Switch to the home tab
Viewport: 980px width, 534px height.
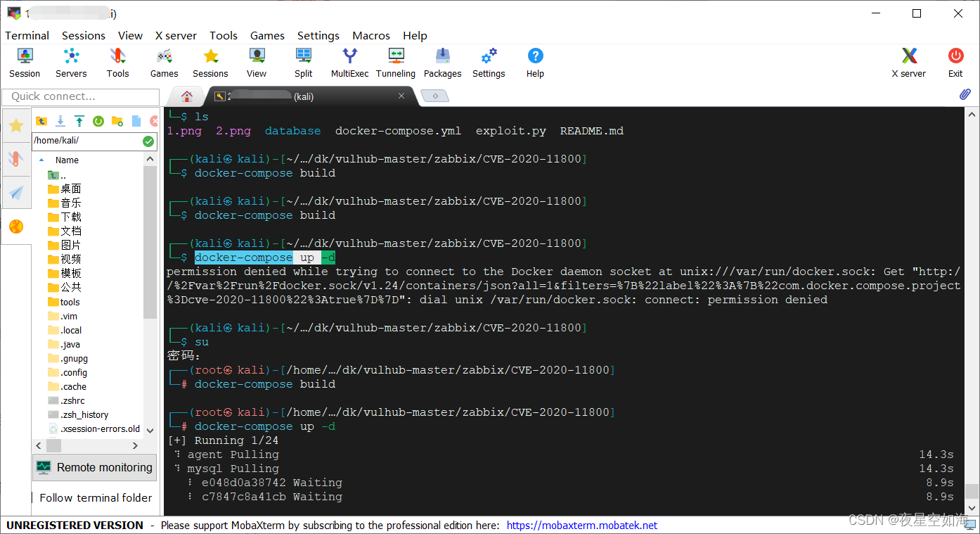(x=186, y=96)
